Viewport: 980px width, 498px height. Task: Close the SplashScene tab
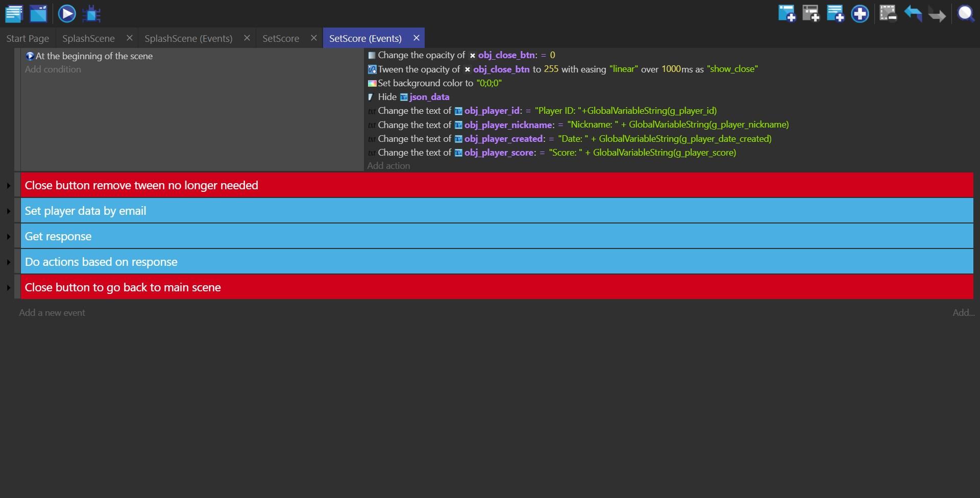click(129, 38)
